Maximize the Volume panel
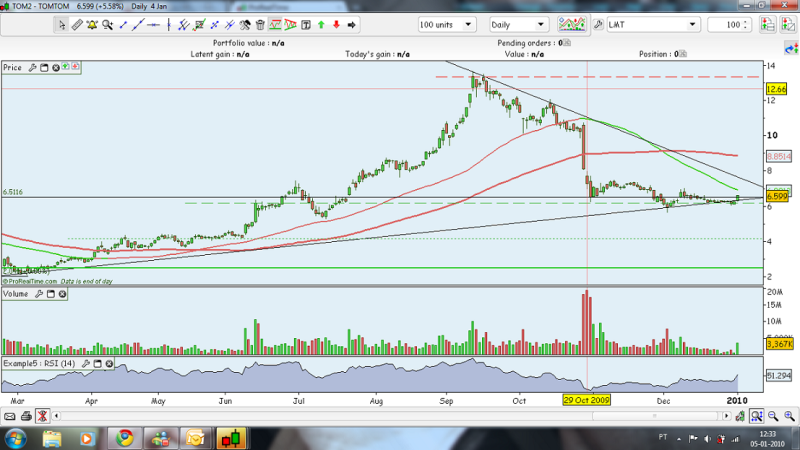The width and height of the screenshot is (800, 450). pos(51,294)
